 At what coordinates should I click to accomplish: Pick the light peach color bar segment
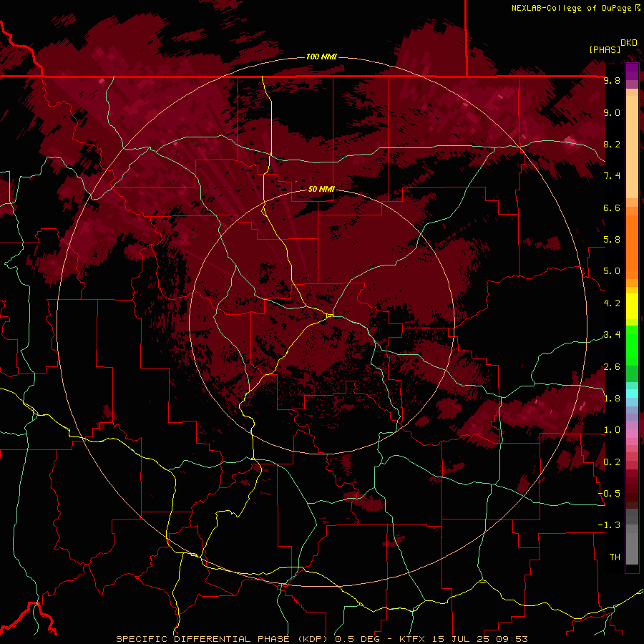(x=632, y=148)
